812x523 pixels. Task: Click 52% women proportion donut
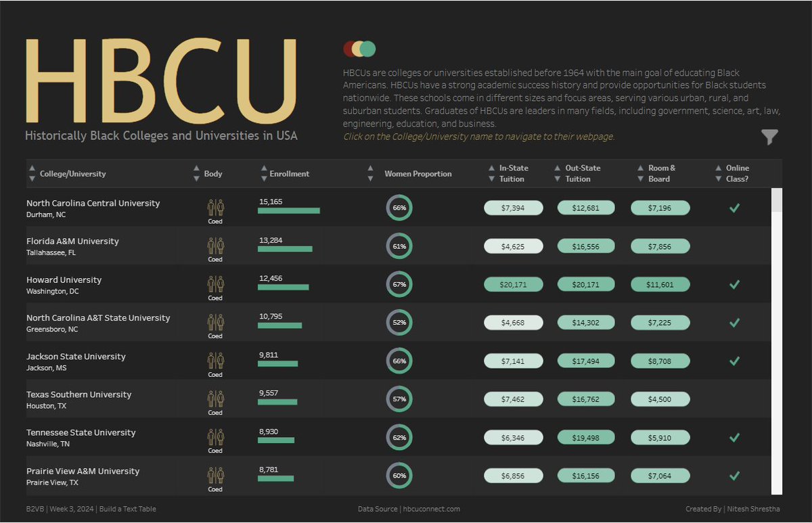pos(399,323)
